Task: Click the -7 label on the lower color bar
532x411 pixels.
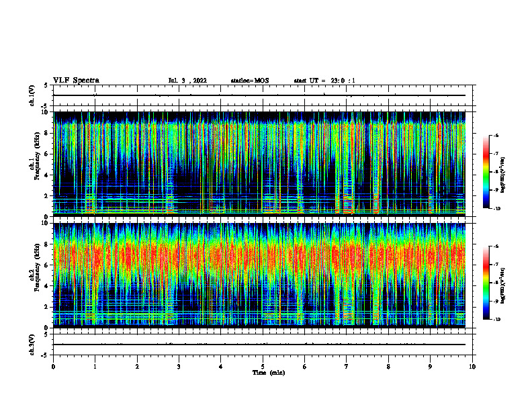Action: click(x=496, y=265)
